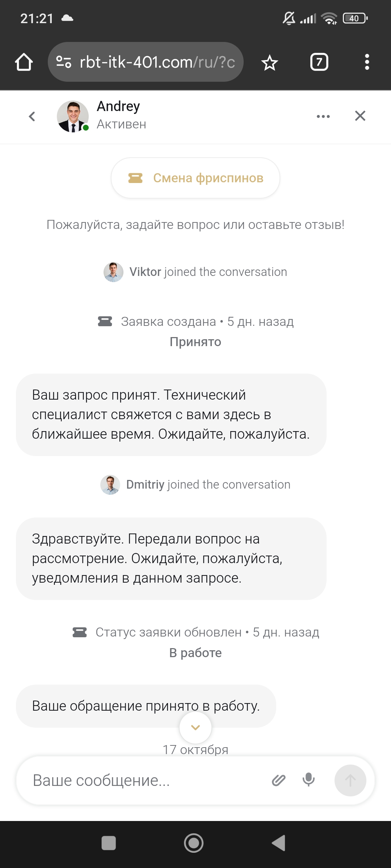Focus the "Ваше сообщение..." input field
Viewport: 391px width, 868px height.
(145, 780)
